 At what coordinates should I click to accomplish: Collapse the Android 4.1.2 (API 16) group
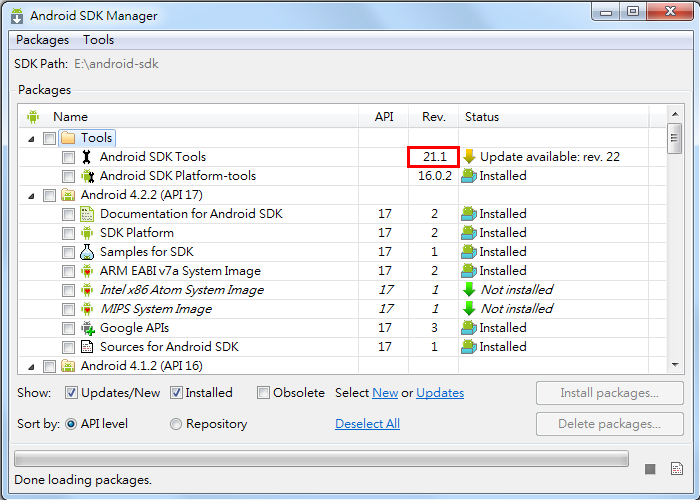click(x=31, y=367)
